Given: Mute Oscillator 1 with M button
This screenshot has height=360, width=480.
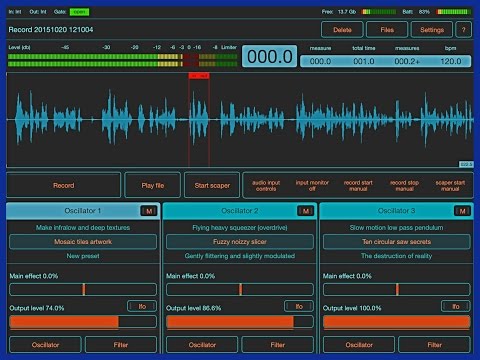Looking at the screenshot, I should click(x=149, y=211).
